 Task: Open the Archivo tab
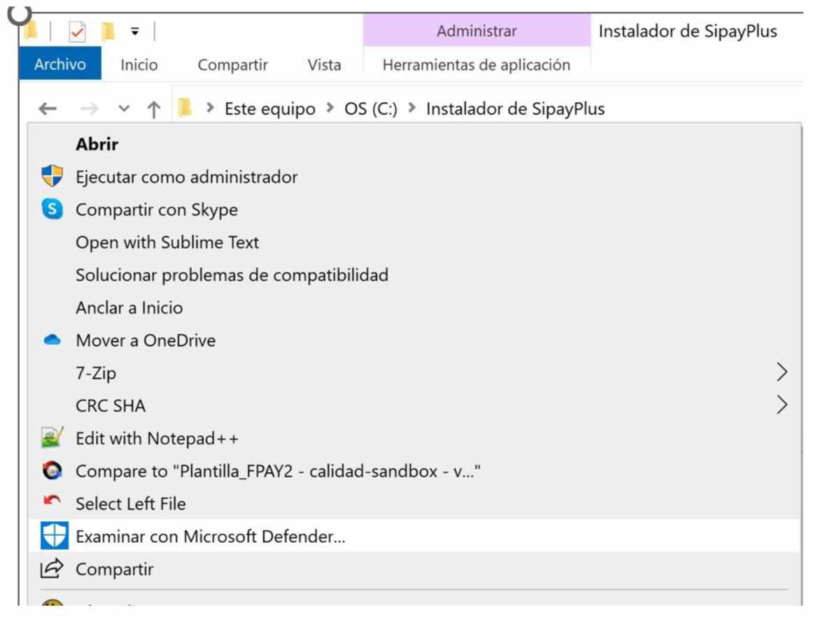[60, 65]
